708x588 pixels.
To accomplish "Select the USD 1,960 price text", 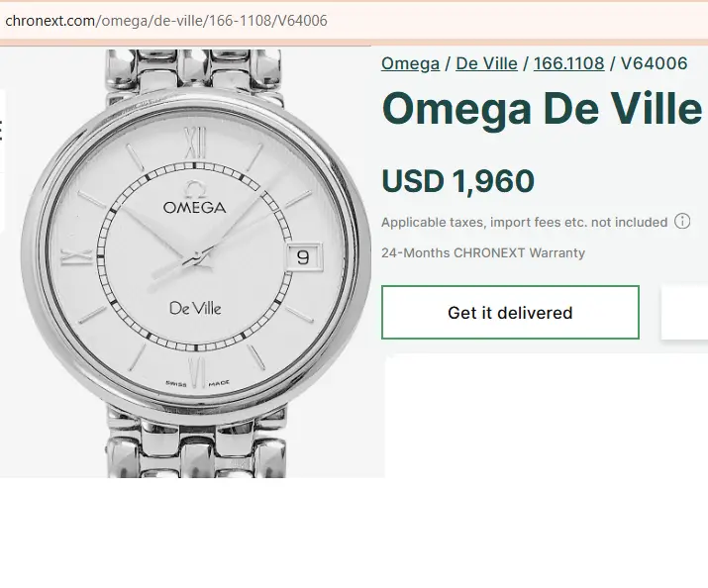I will 457,181.
